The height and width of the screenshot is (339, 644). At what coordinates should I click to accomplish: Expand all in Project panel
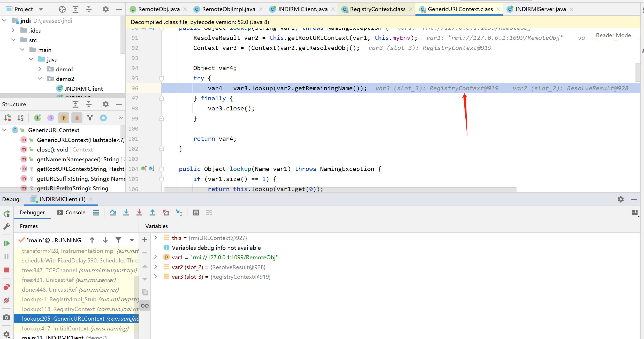tap(75, 9)
